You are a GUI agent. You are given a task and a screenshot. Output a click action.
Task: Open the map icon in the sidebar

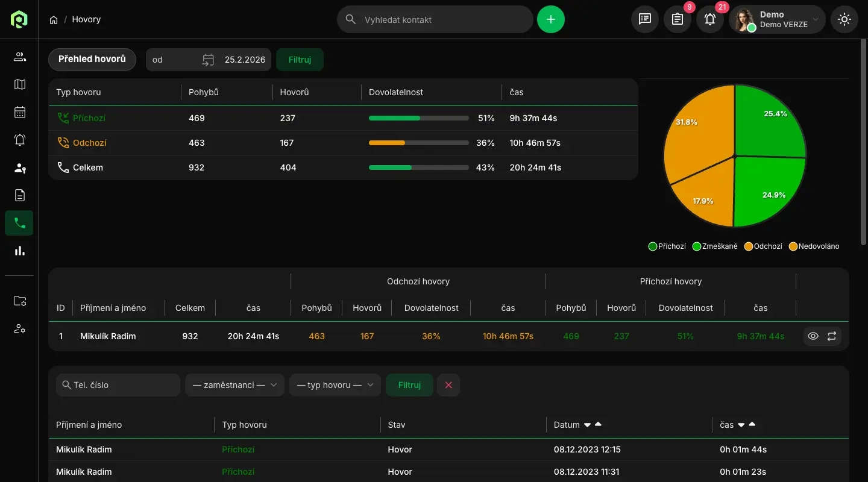pyautogui.click(x=20, y=84)
